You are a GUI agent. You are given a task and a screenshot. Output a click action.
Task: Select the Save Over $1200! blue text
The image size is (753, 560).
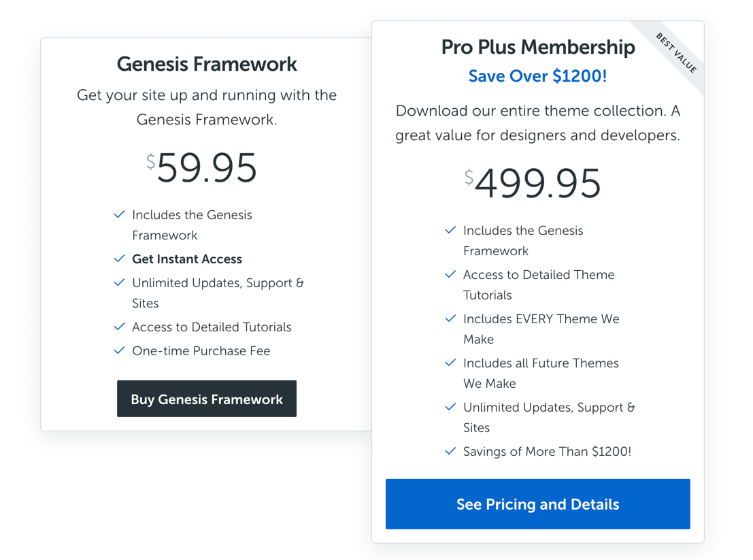(x=538, y=76)
